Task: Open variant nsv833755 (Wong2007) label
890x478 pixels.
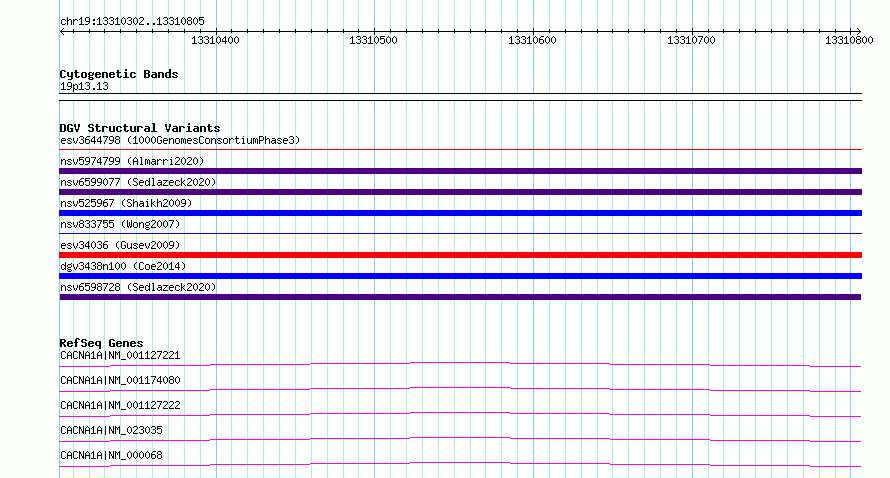Action: tap(120, 224)
